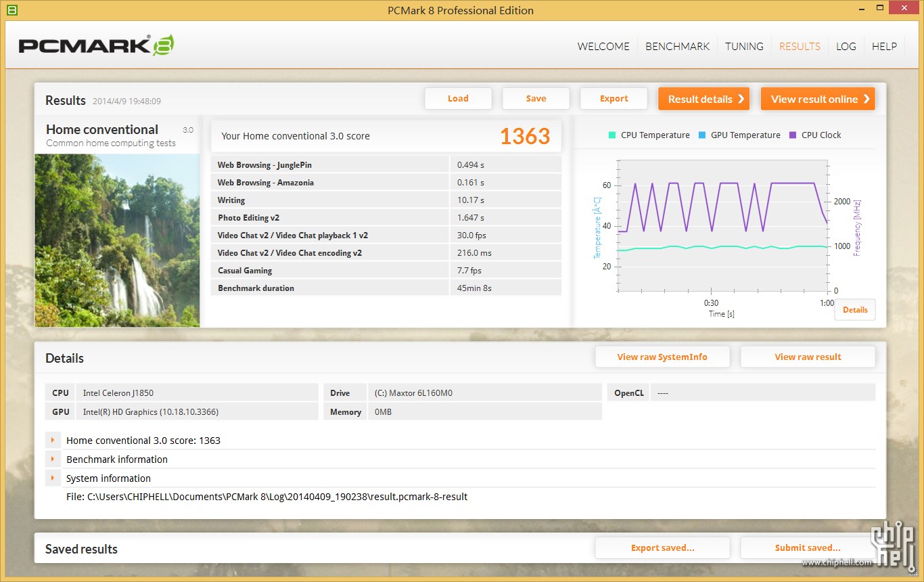The height and width of the screenshot is (582, 924).
Task: Click the 45min 8s duration value
Action: (475, 288)
